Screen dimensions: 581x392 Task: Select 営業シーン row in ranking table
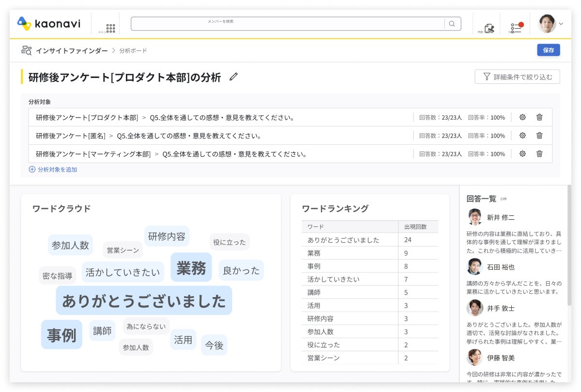pos(370,357)
